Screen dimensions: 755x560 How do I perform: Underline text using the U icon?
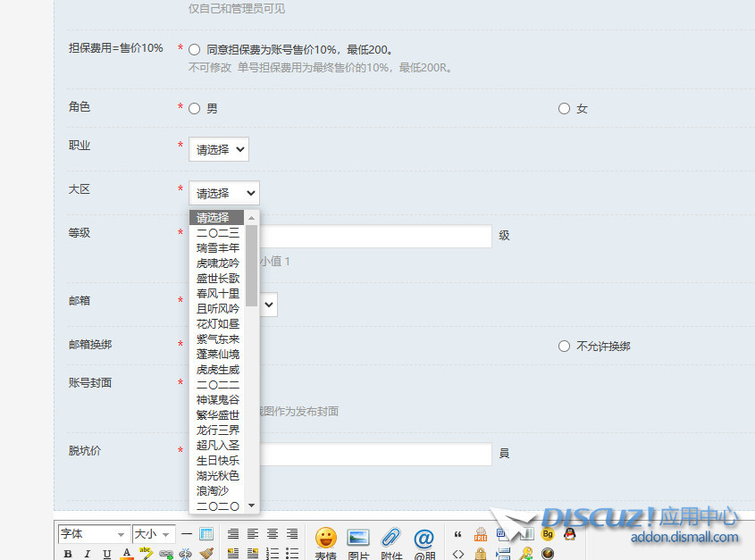point(107,555)
